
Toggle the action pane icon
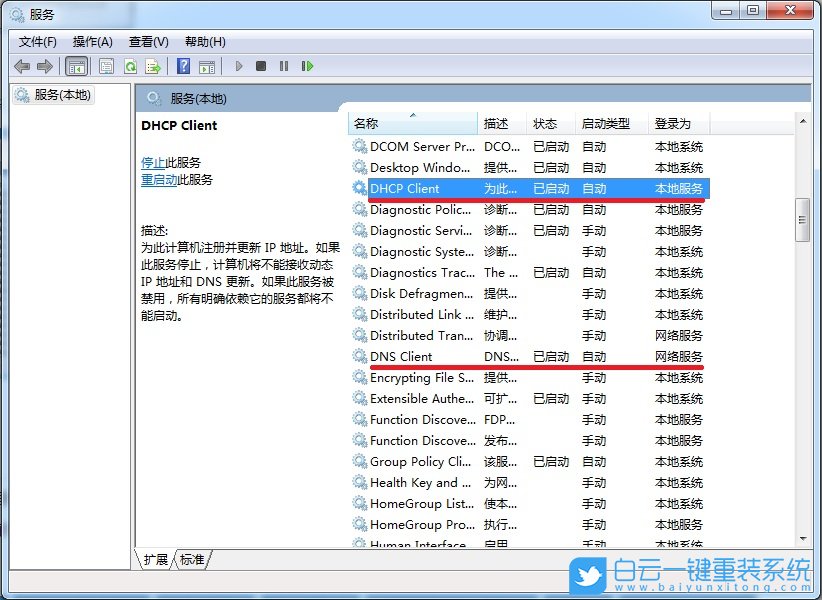[x=207, y=66]
